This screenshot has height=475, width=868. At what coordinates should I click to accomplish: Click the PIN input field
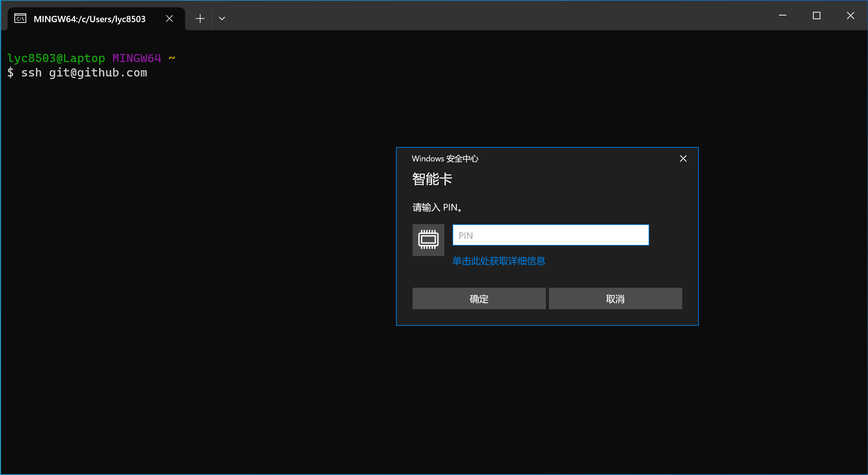pyautogui.click(x=550, y=235)
